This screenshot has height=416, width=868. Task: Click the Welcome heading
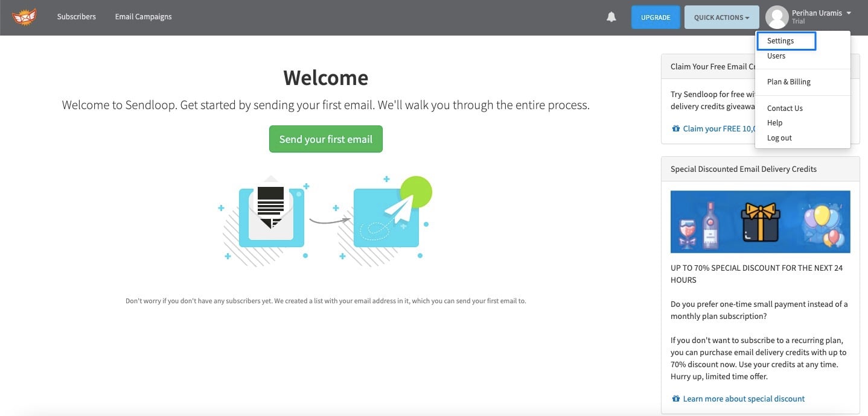326,78
